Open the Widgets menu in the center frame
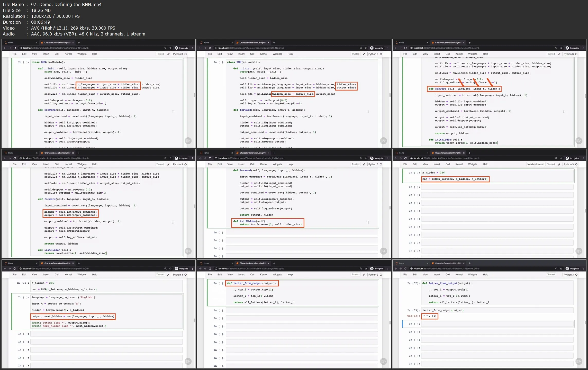Screen dimensions: 588x370 (x=277, y=164)
